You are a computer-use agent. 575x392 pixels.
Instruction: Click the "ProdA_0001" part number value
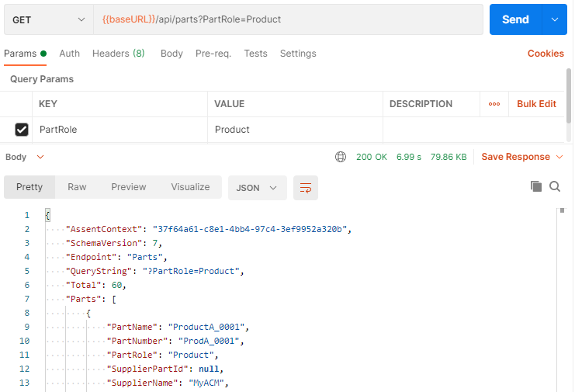[209, 341]
